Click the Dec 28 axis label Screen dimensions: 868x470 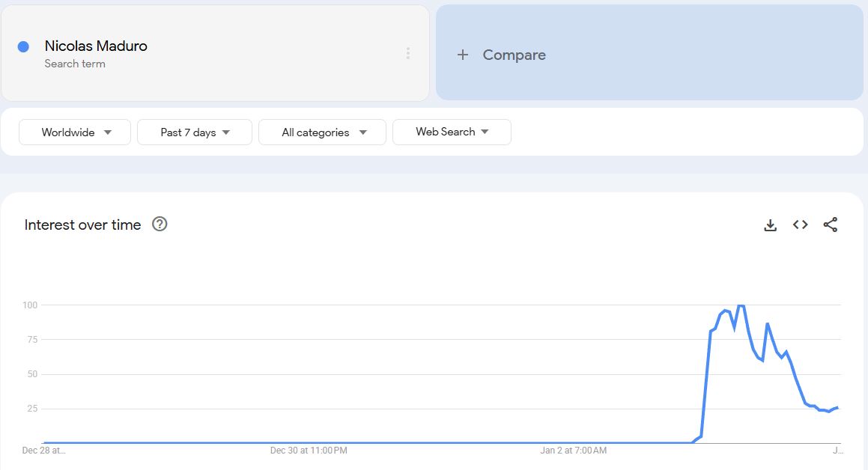click(43, 451)
